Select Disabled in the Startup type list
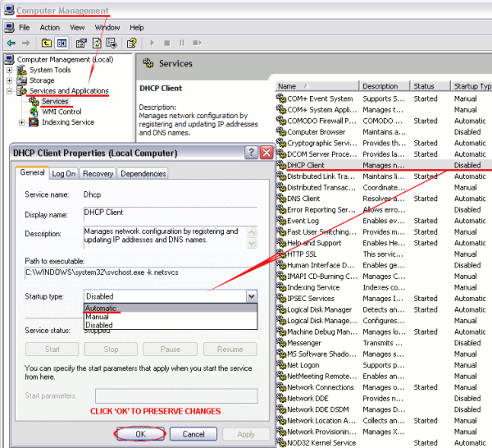492x448 pixels. coord(171,325)
